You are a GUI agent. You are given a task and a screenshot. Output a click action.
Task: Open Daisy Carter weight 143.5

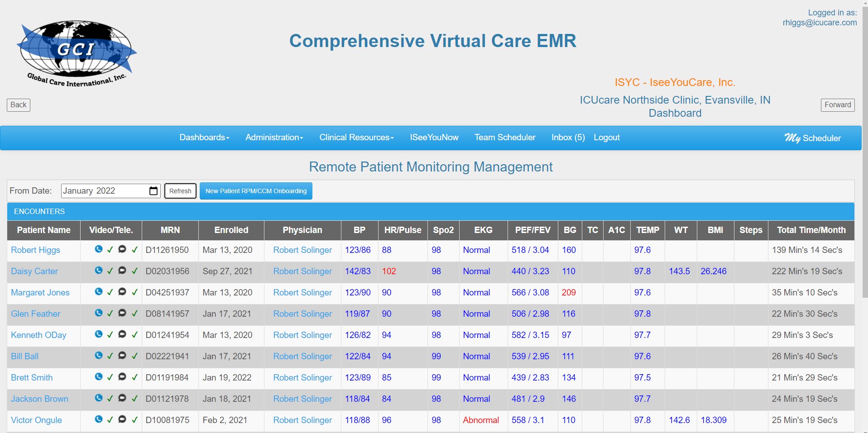(x=680, y=271)
